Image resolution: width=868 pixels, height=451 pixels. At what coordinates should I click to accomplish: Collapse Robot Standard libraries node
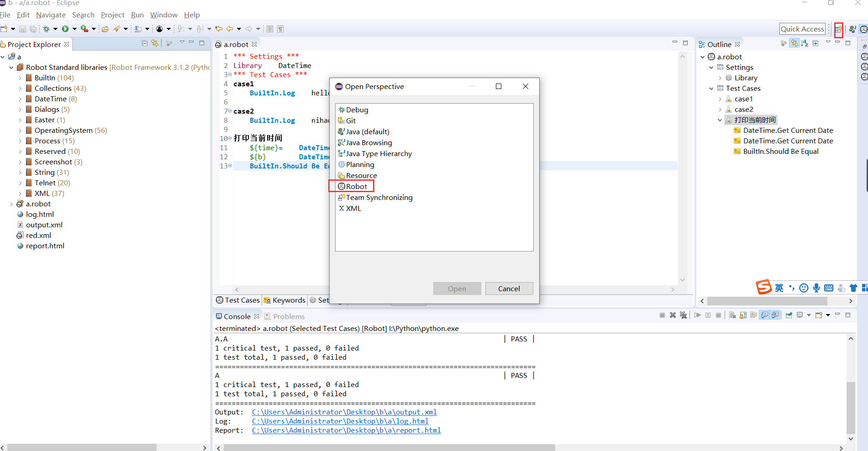pyautogui.click(x=11, y=68)
